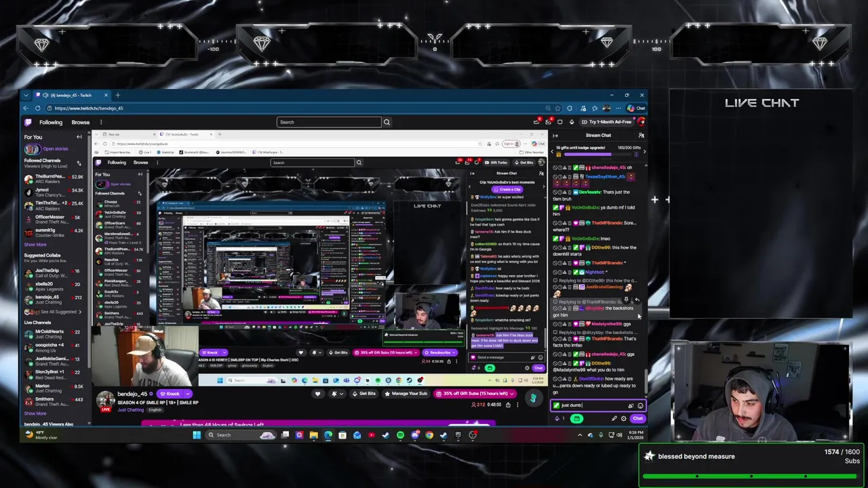The width and height of the screenshot is (868, 488).
Task: Click the heart follow button below stream
Action: click(317, 394)
